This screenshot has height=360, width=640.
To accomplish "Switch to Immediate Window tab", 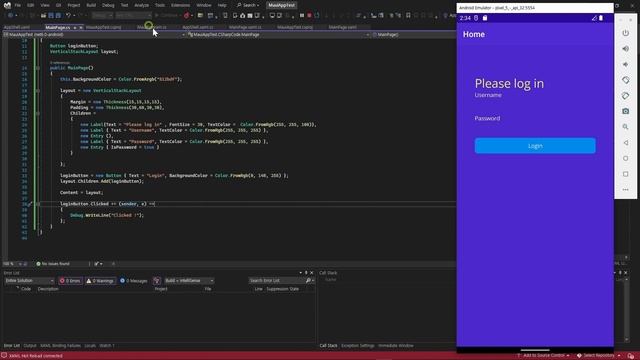I will 396,346.
